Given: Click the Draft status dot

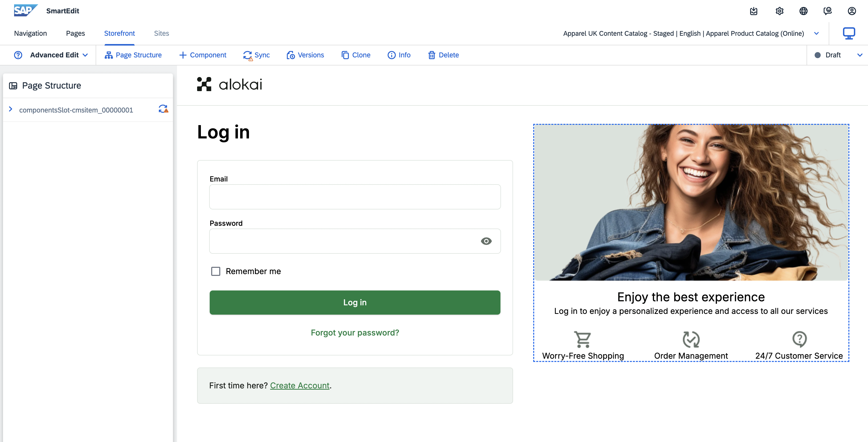Looking at the screenshot, I should coord(817,55).
